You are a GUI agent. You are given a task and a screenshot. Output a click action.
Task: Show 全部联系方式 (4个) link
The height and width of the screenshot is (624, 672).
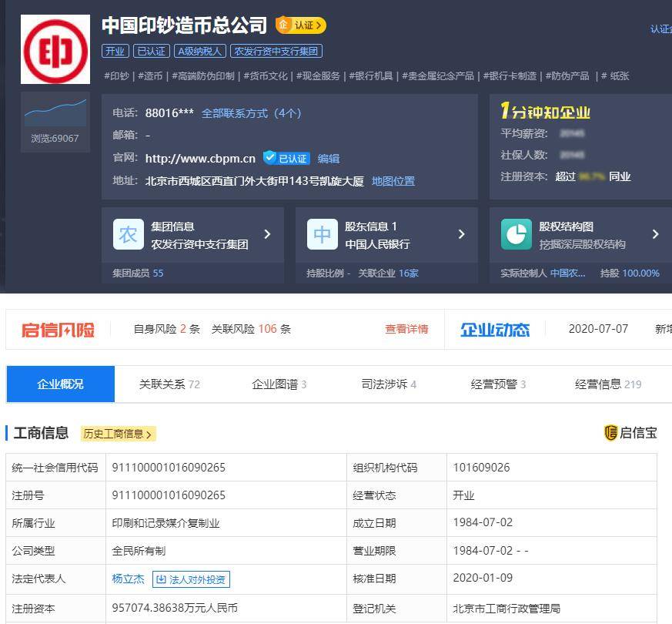tap(252, 113)
